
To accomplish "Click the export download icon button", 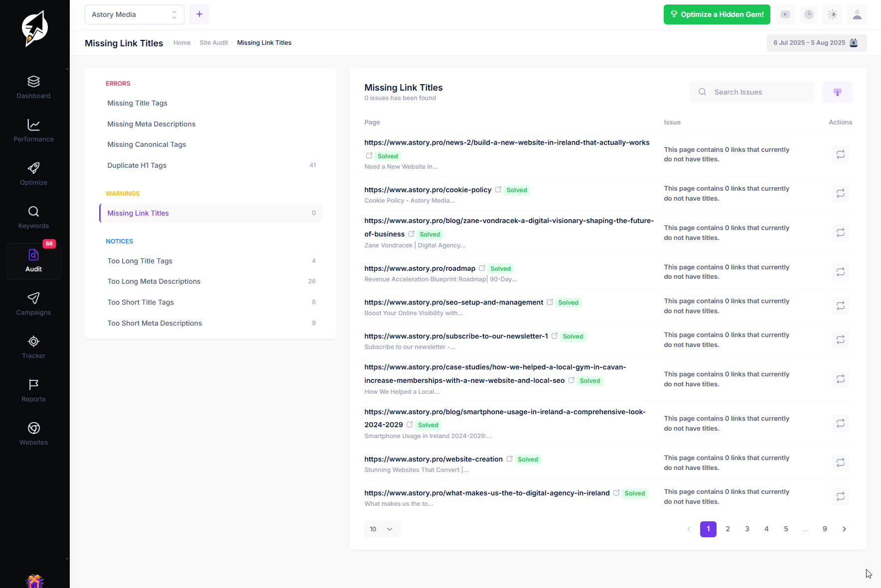I will click(837, 92).
